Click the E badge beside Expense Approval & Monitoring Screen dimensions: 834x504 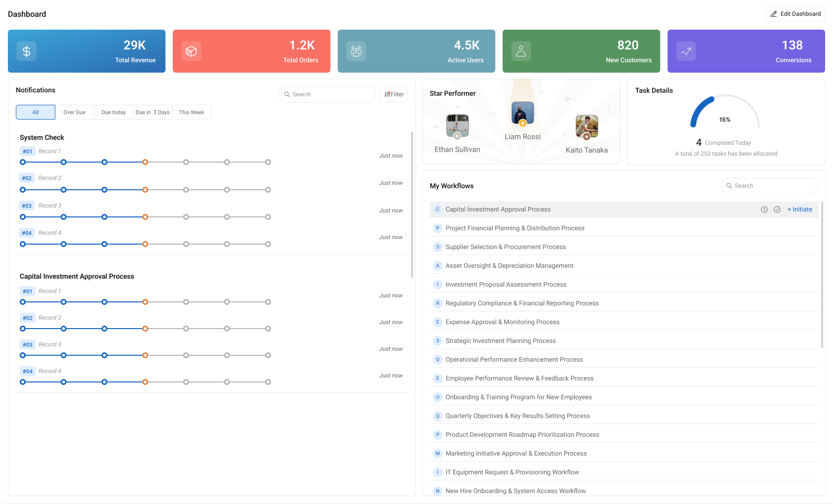coord(438,322)
